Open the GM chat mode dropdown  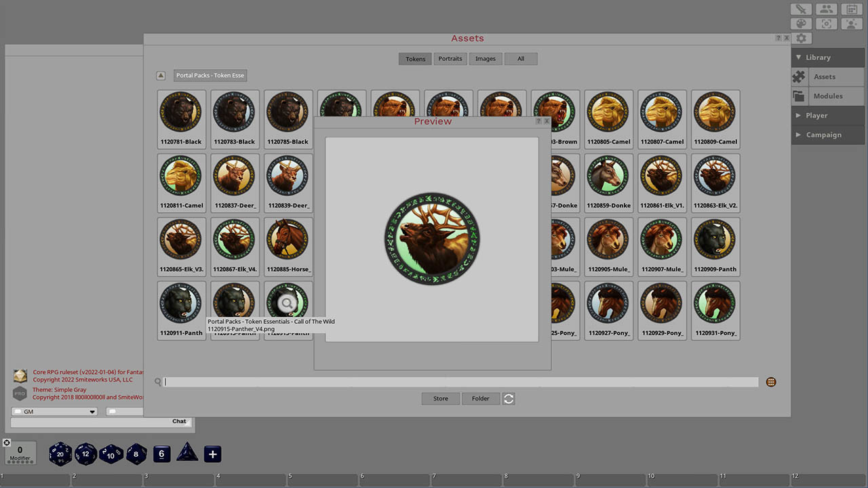tap(54, 411)
